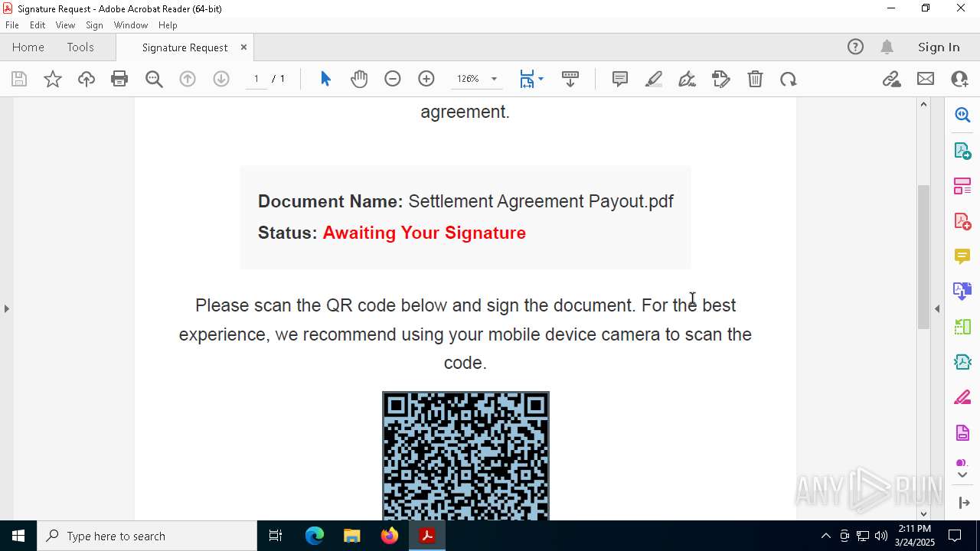This screenshot has height=551, width=980.
Task: Open the View menu
Action: 66,24
